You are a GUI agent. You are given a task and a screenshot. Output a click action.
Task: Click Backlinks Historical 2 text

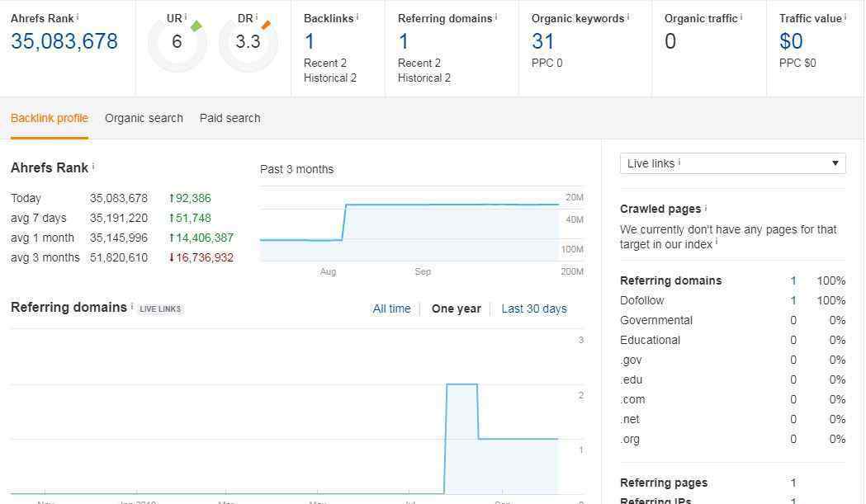330,78
